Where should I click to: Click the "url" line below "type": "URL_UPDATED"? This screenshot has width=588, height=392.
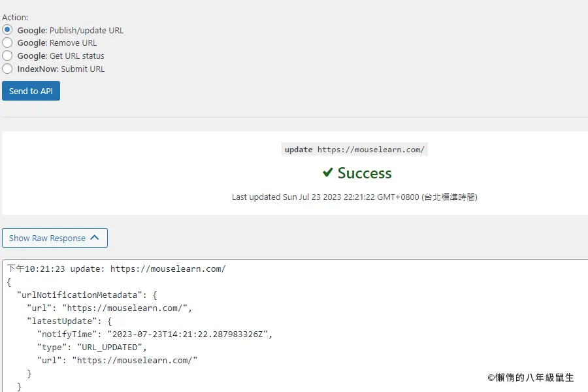(117, 360)
